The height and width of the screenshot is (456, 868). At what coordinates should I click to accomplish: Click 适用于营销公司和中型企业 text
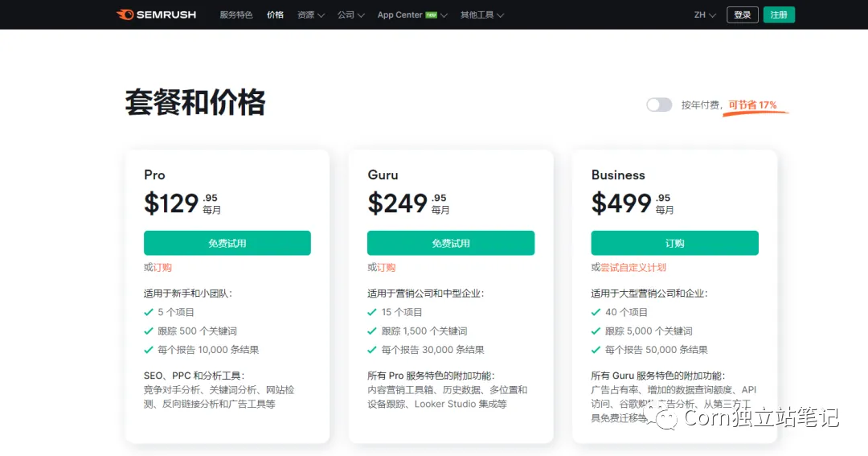pyautogui.click(x=425, y=294)
